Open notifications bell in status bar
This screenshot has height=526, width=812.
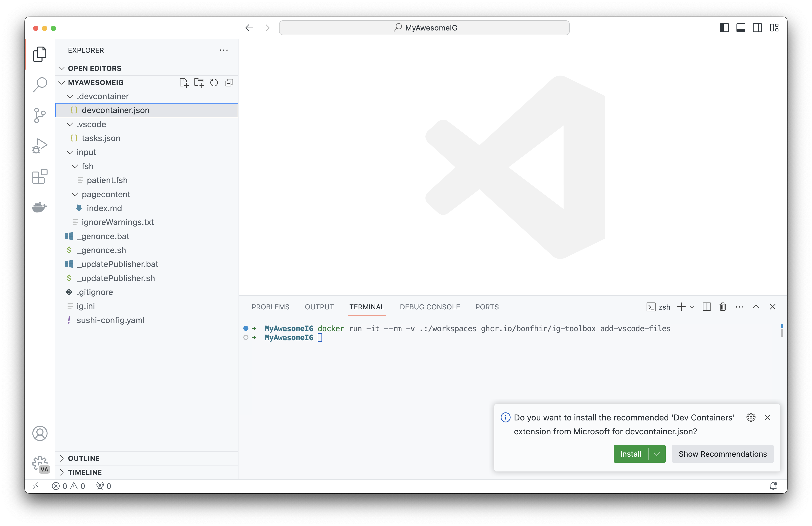(x=773, y=486)
